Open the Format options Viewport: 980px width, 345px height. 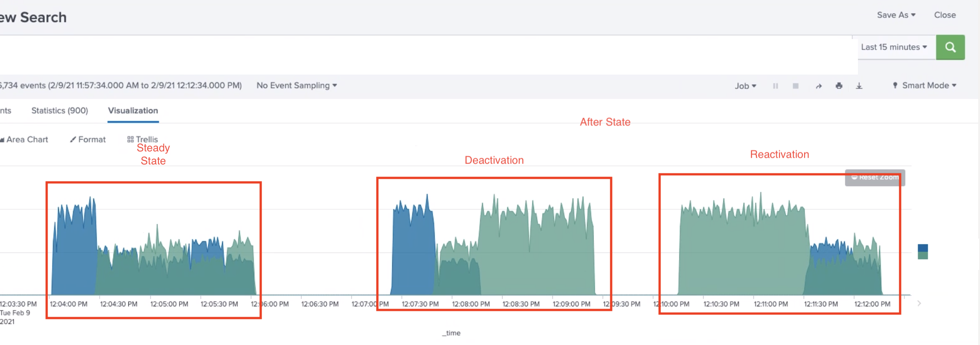[87, 139]
